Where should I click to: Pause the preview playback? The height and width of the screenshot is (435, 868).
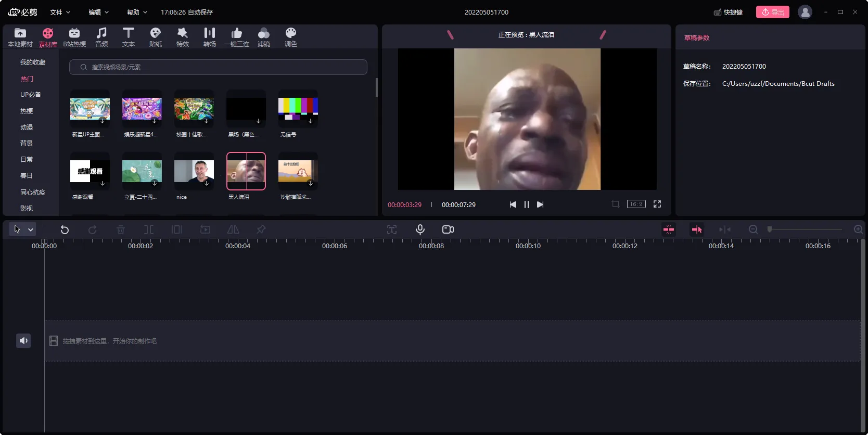(526, 204)
